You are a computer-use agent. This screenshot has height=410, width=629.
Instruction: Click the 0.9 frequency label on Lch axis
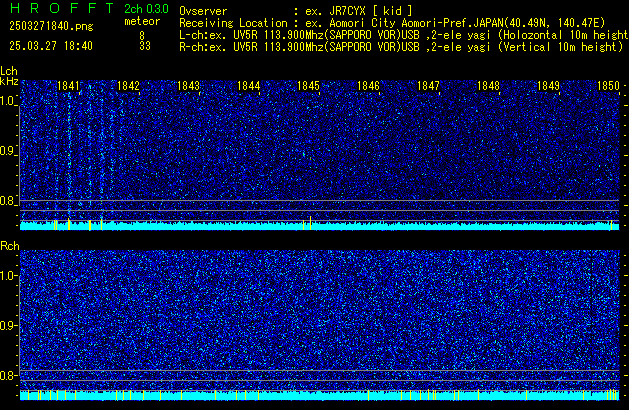point(8,151)
